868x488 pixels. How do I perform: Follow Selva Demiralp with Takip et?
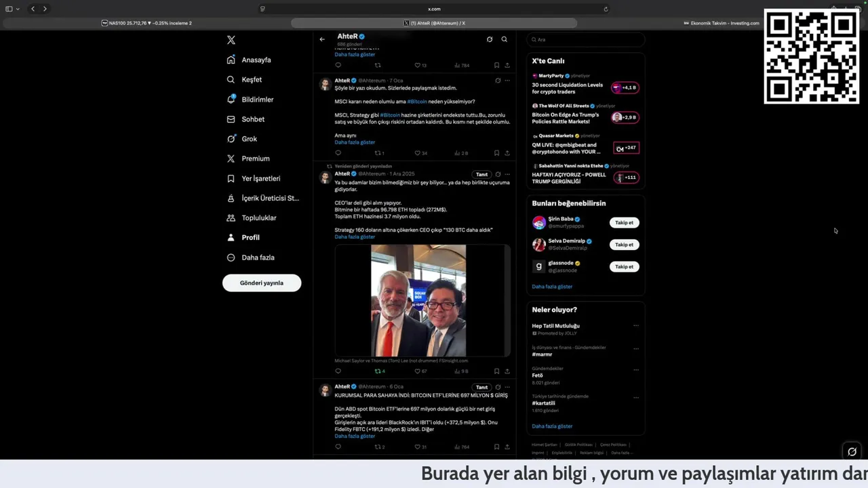[624, 245]
